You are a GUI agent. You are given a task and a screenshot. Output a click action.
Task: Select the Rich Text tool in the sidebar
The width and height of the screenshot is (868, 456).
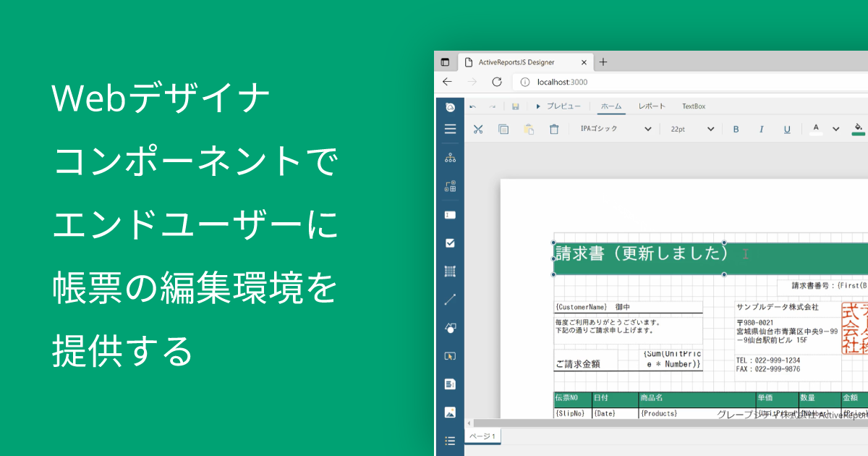tap(449, 384)
